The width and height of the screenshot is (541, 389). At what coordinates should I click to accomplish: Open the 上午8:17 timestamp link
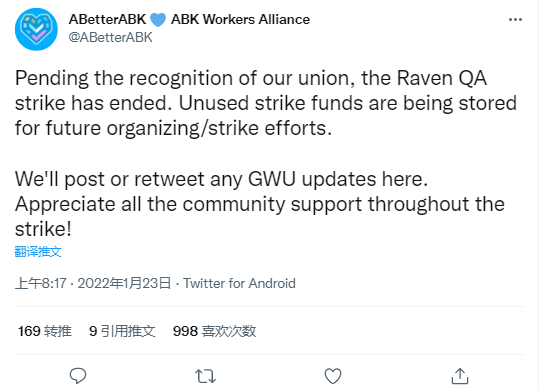[x=40, y=283]
